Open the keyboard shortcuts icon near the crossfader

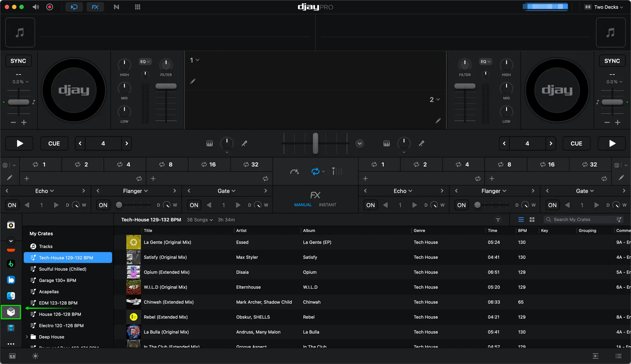point(209,143)
